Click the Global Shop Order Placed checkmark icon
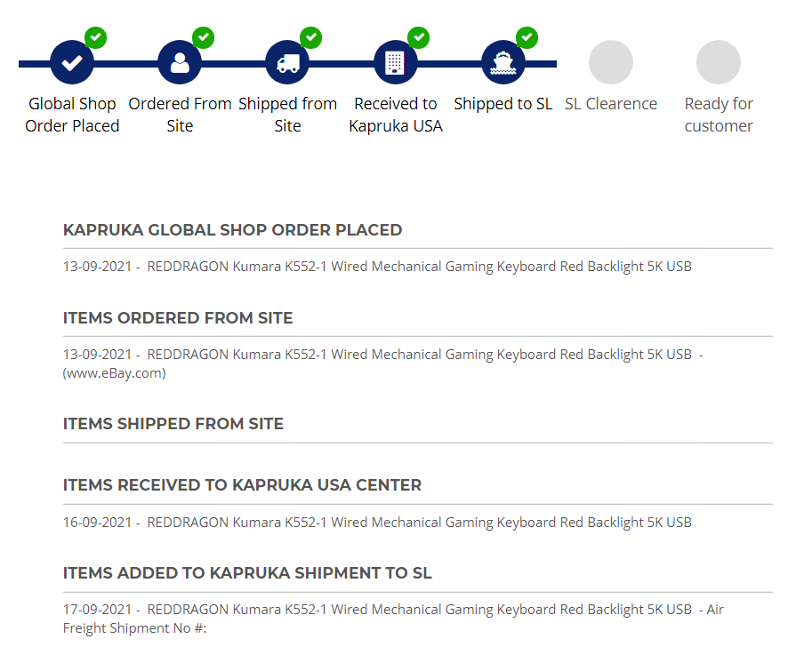This screenshot has height=647, width=812. [x=72, y=62]
